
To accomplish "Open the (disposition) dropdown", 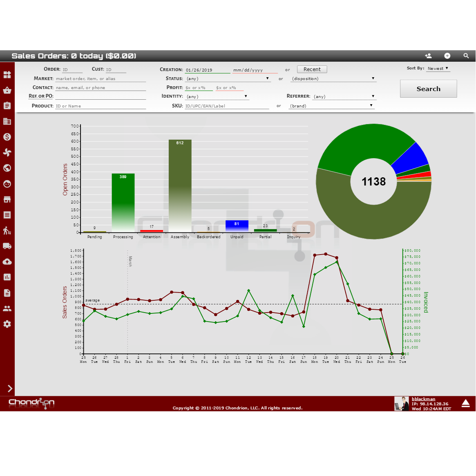I will pyautogui.click(x=333, y=78).
